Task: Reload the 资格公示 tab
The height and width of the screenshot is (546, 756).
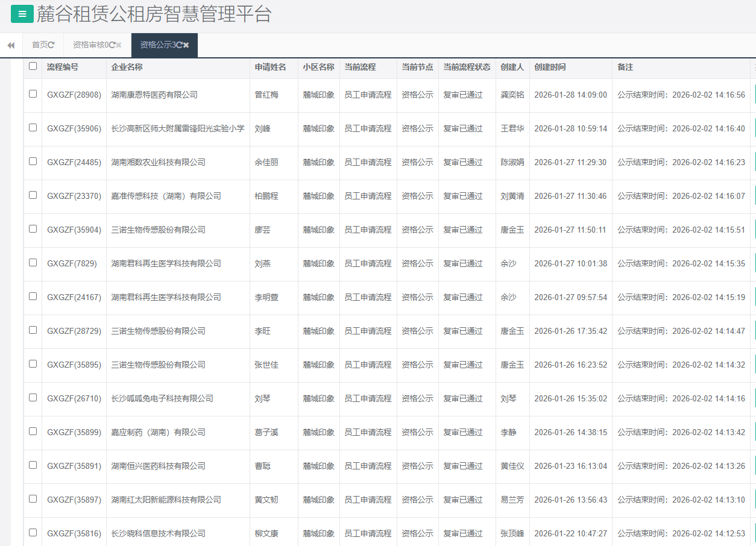Action: (x=180, y=45)
